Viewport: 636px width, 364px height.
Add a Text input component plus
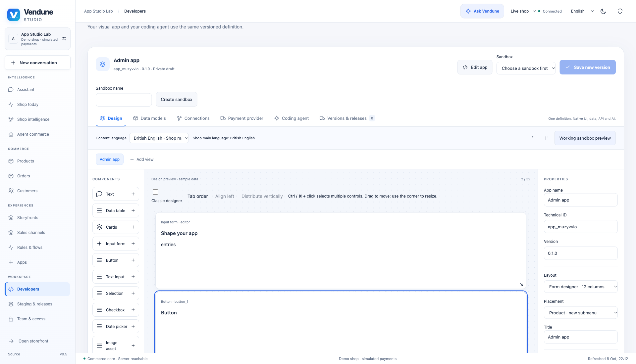(133, 277)
